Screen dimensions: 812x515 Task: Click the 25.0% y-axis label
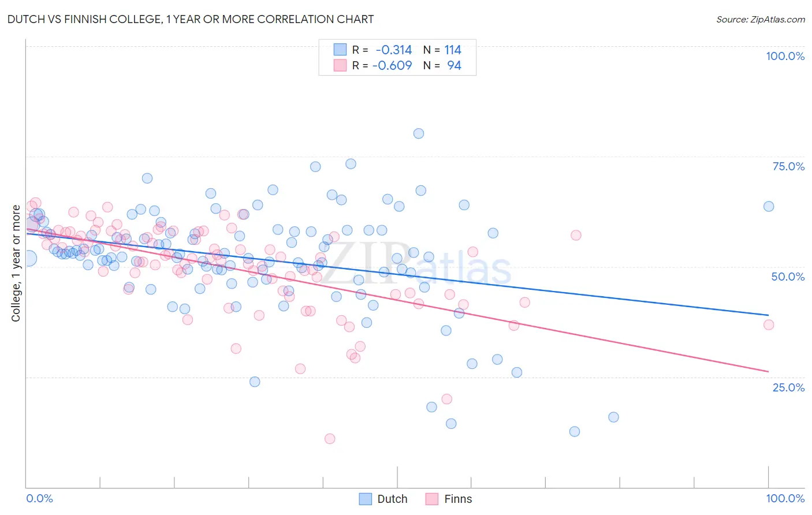(788, 387)
